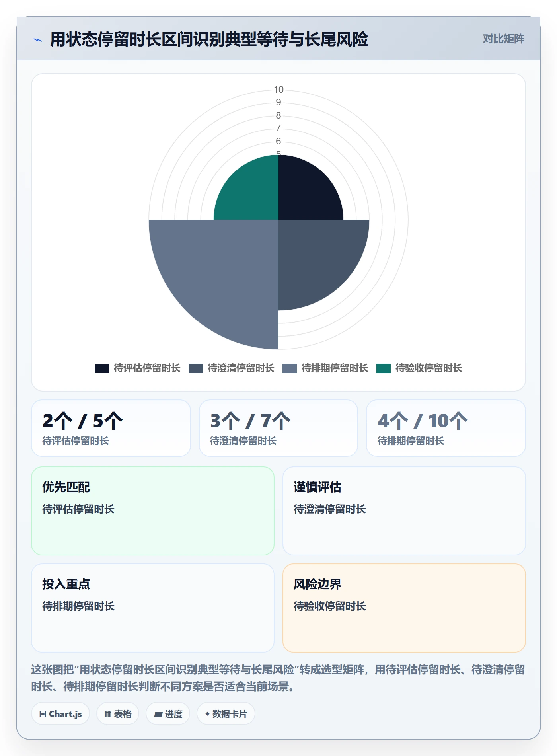Toggle legend swatch for 待排期停留时长
The image size is (557, 756).
tap(290, 368)
